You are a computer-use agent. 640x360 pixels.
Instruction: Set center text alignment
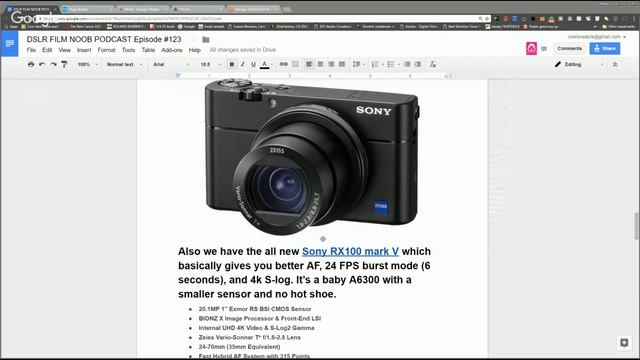[320, 64]
